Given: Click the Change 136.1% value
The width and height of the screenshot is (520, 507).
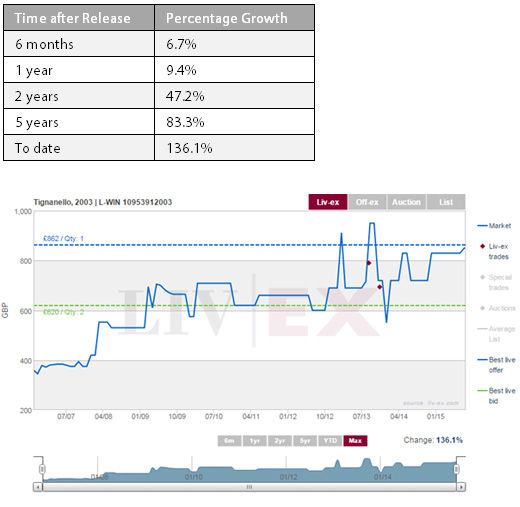Looking at the screenshot, I should coord(449,440).
